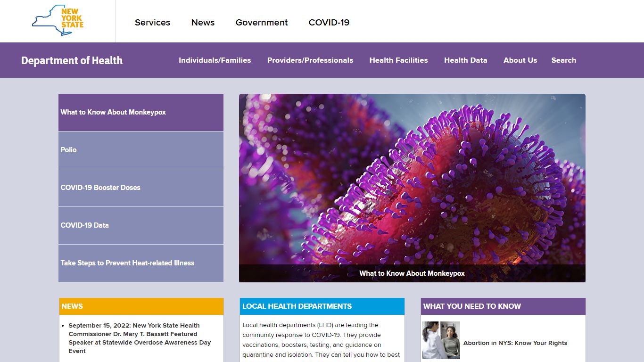
Task: Open the About Us menu
Action: click(520, 60)
